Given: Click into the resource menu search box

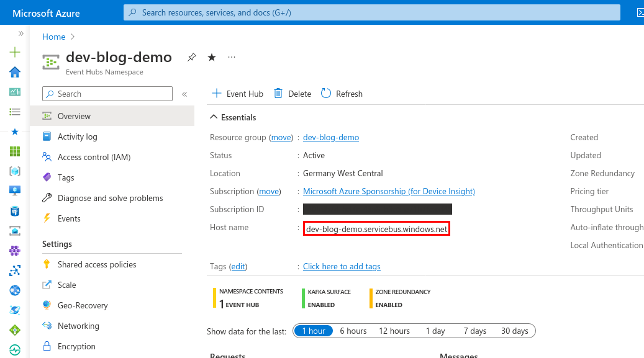Looking at the screenshot, I should point(107,94).
